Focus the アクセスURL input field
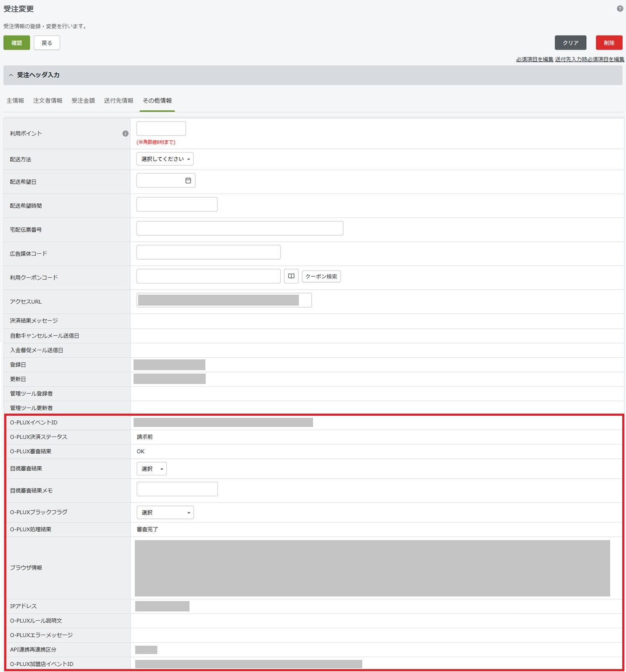Image resolution: width=626 pixels, height=672 pixels. click(x=224, y=300)
